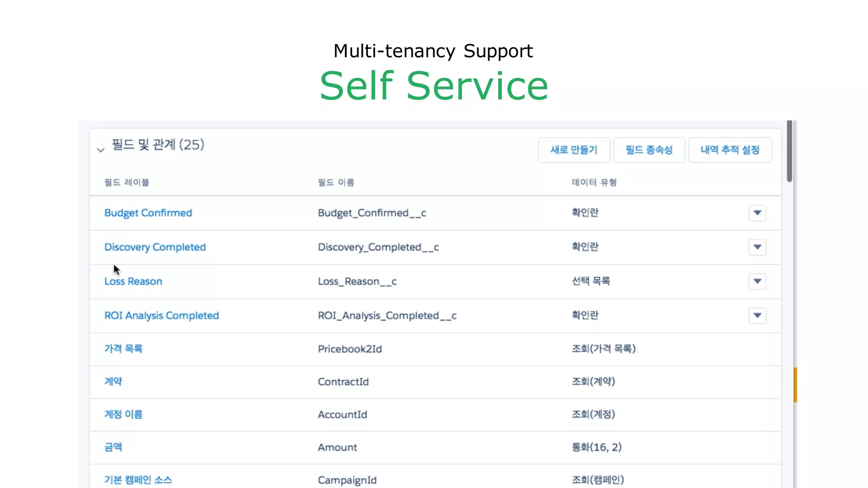Click the 확인란 type in Discovery Completed row
Screen dimensions: 868x488
click(x=585, y=247)
